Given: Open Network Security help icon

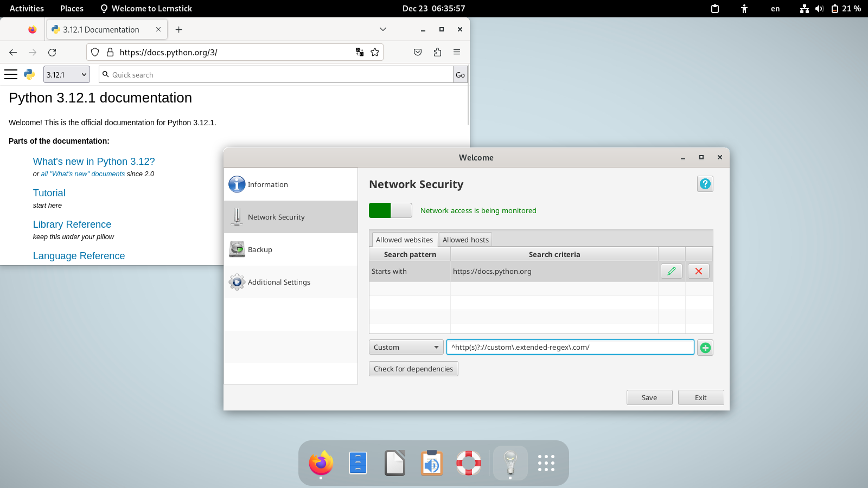Looking at the screenshot, I should (x=705, y=184).
